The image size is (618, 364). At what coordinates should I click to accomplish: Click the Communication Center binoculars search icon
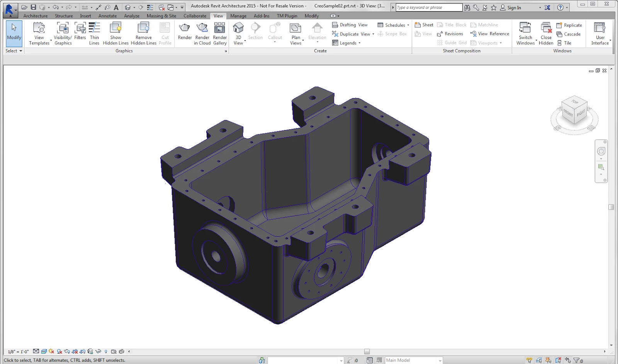click(467, 7)
